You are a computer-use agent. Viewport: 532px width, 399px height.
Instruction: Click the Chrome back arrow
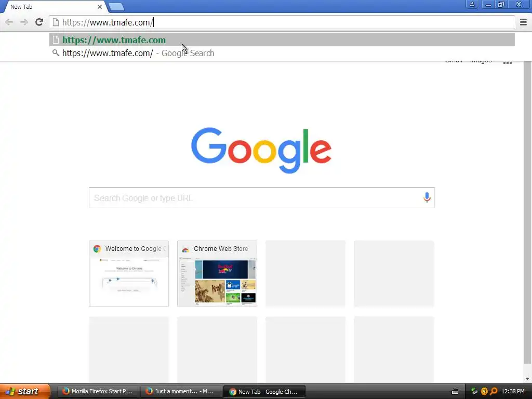point(9,22)
